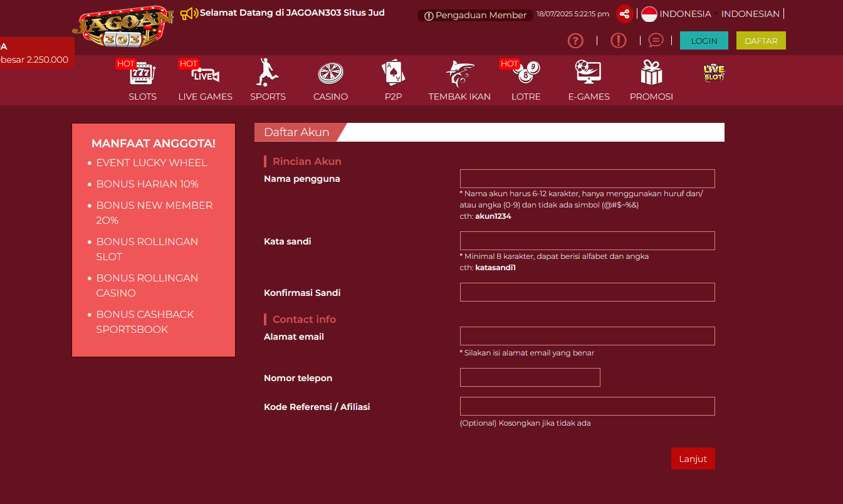Click the DAFTAR button
Viewport: 843px width, 504px height.
pos(761,41)
